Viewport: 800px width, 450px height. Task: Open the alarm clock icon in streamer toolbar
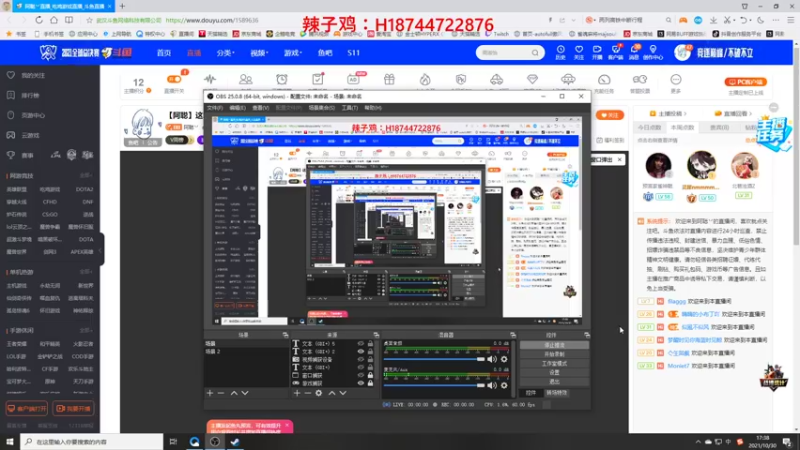click(x=282, y=80)
